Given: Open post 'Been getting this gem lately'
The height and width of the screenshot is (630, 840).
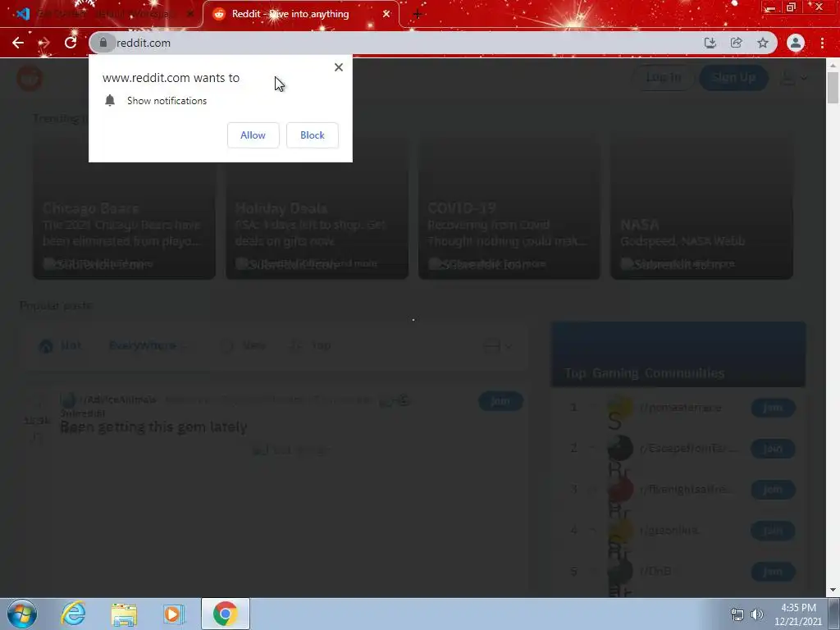Looking at the screenshot, I should pos(153,427).
